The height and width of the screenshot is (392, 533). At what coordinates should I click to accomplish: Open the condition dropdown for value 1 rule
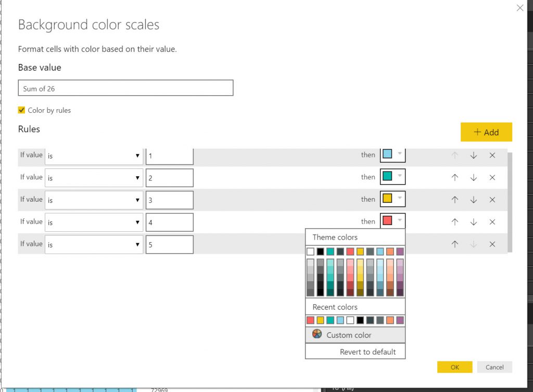(x=94, y=155)
